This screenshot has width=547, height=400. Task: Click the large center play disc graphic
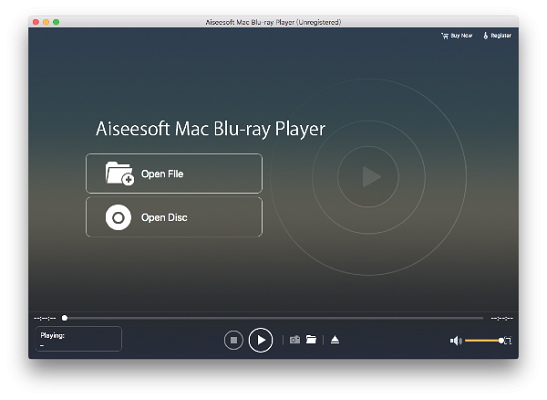click(x=368, y=177)
